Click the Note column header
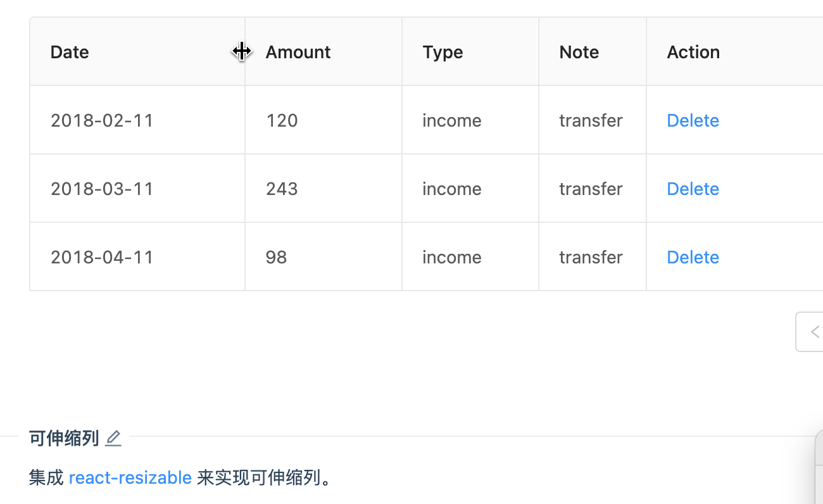 579,52
